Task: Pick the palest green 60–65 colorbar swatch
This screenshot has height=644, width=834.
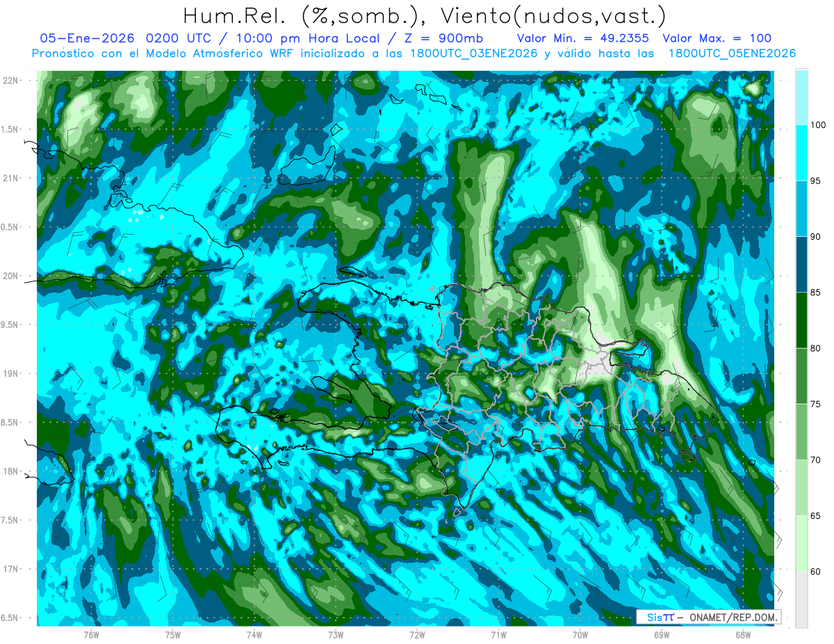Action: [x=801, y=543]
